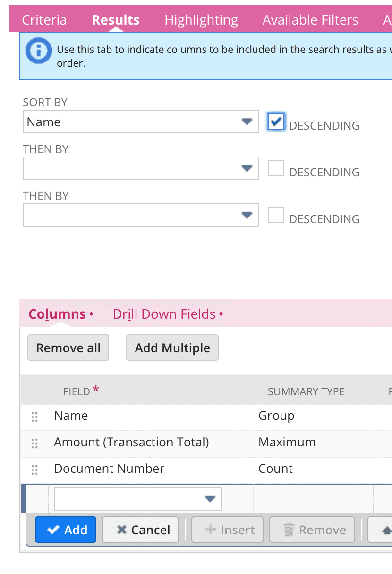Open the Sort By dropdown showing Name
The image size is (392, 574).
point(247,122)
